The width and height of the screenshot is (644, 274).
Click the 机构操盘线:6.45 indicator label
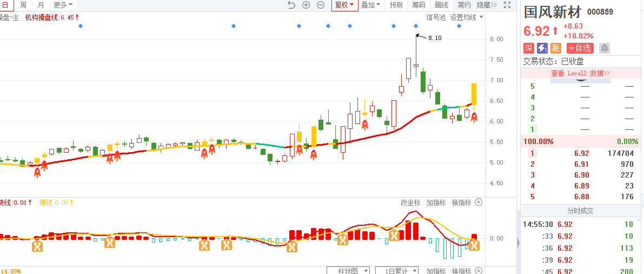pyautogui.click(x=52, y=17)
